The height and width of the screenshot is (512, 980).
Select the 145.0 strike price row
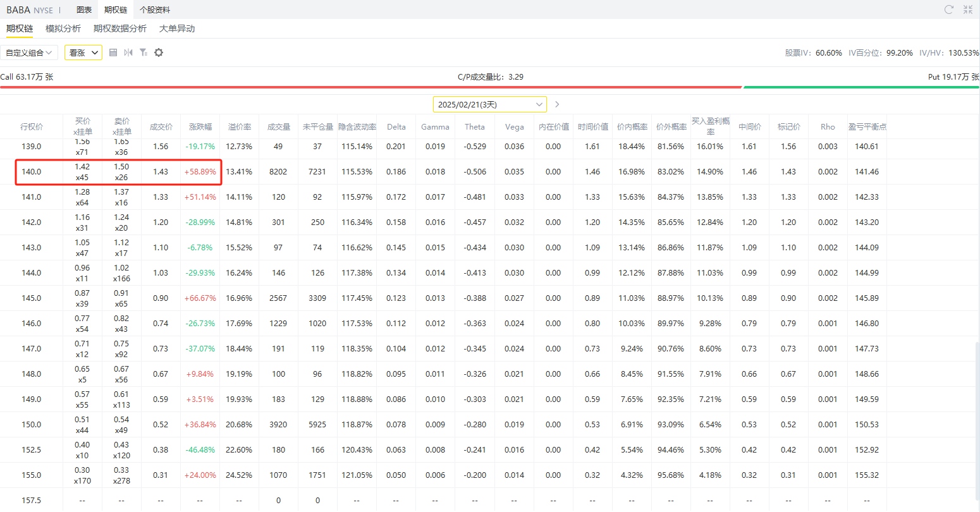click(443, 298)
